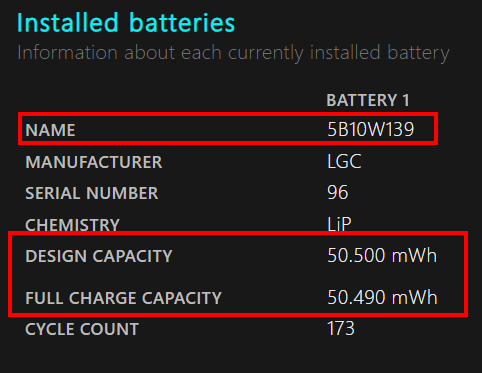Click the 50.490 mWh full charge value
This screenshot has width=482, height=373.
[382, 297]
